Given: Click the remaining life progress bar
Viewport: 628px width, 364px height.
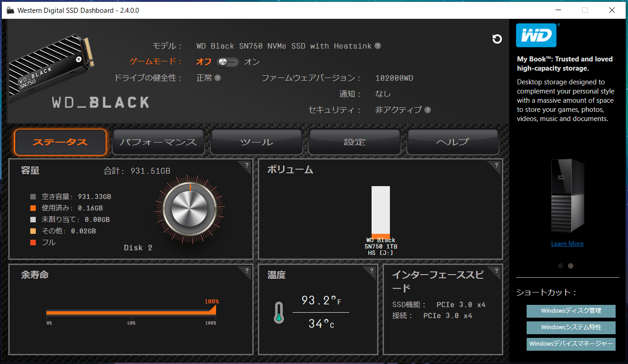Looking at the screenshot, I should pyautogui.click(x=131, y=312).
